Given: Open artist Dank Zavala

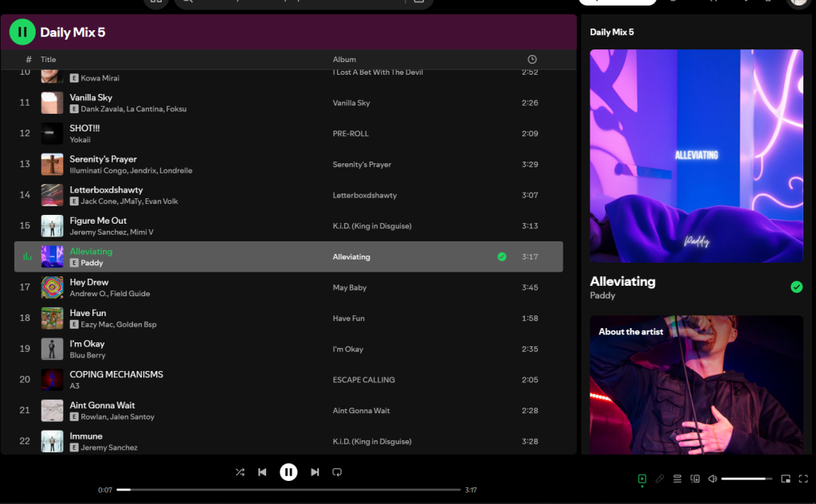Looking at the screenshot, I should click(101, 109).
